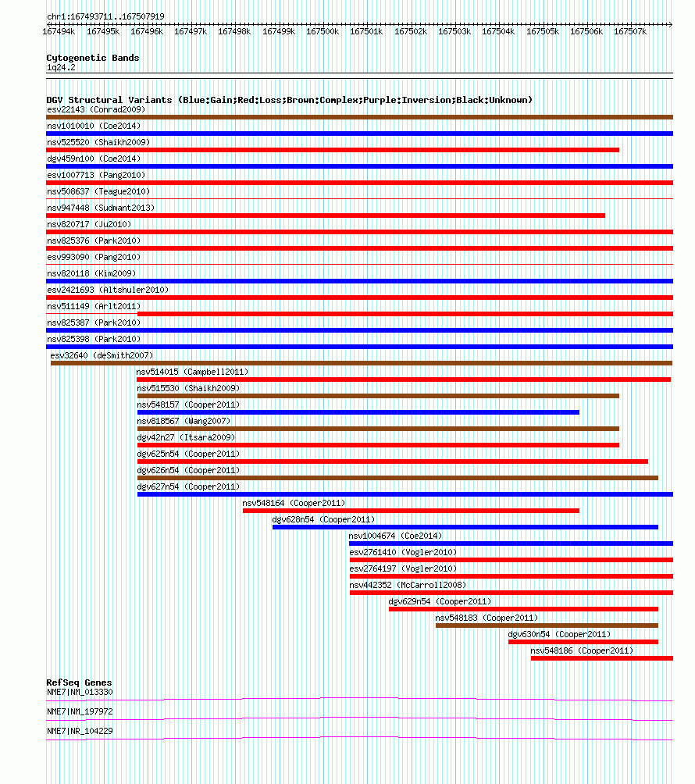Click the 1q24.2 cytogenetic band label
The height and width of the screenshot is (784, 695).
[61, 67]
